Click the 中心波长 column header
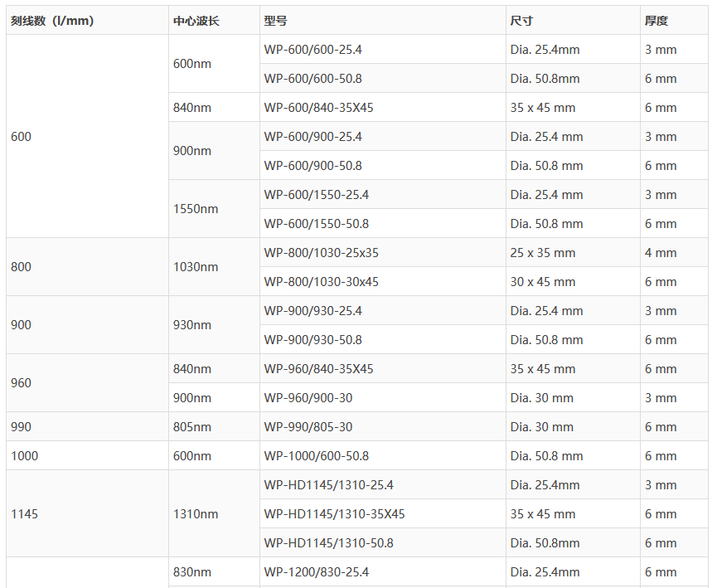This screenshot has height=588, width=722. tap(196, 21)
